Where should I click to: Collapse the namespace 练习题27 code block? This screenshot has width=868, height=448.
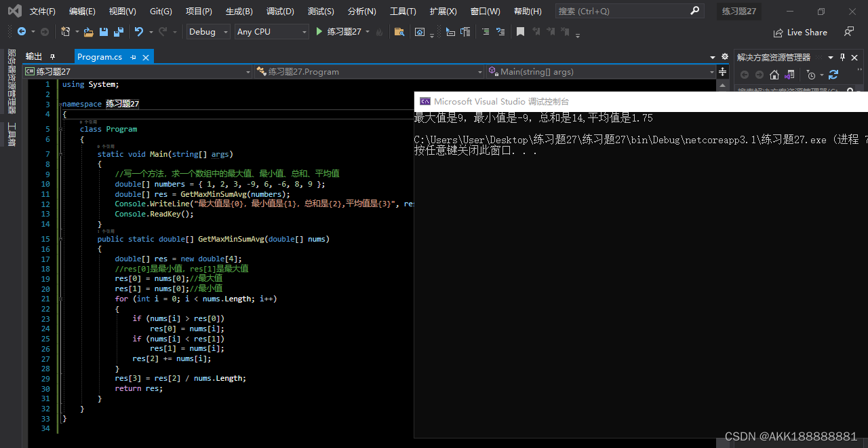click(62, 104)
